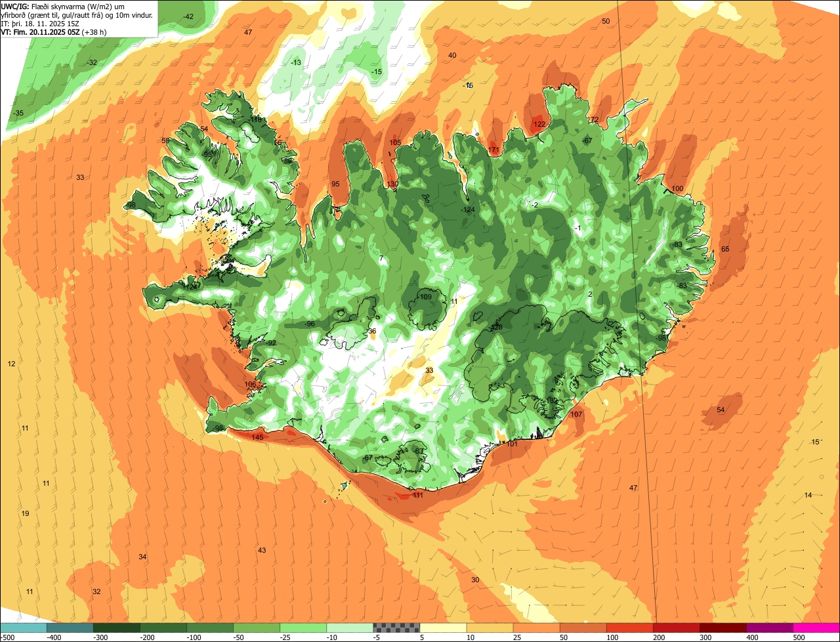The width and height of the screenshot is (840, 642).
Task: Click the dark orange legend swatch from 50 to 100
Action: 583,628
